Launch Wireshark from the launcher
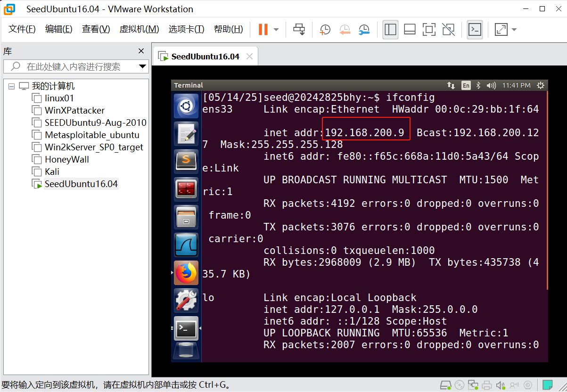Screen dimensions: 567x392 [186, 245]
